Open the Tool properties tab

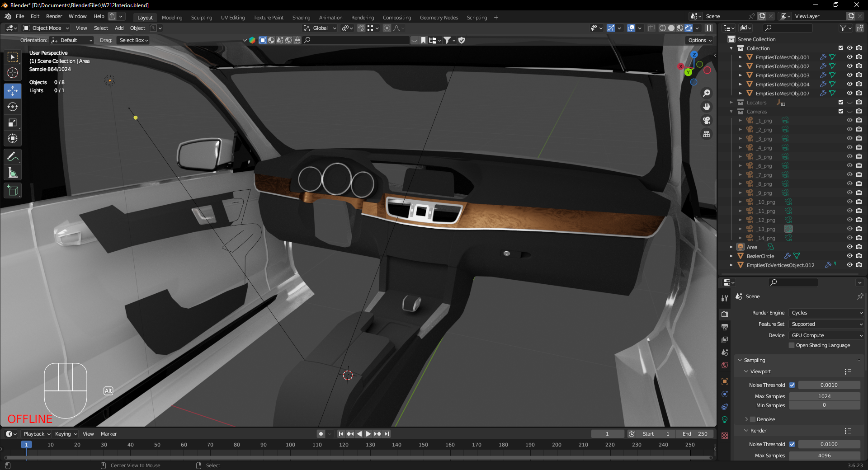pos(725,298)
